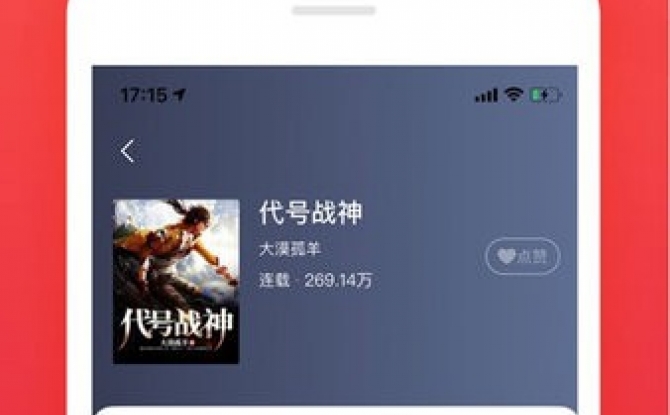Image resolution: width=670 pixels, height=415 pixels.
Task: Tap the 连载 serialization status label
Action: click(274, 280)
